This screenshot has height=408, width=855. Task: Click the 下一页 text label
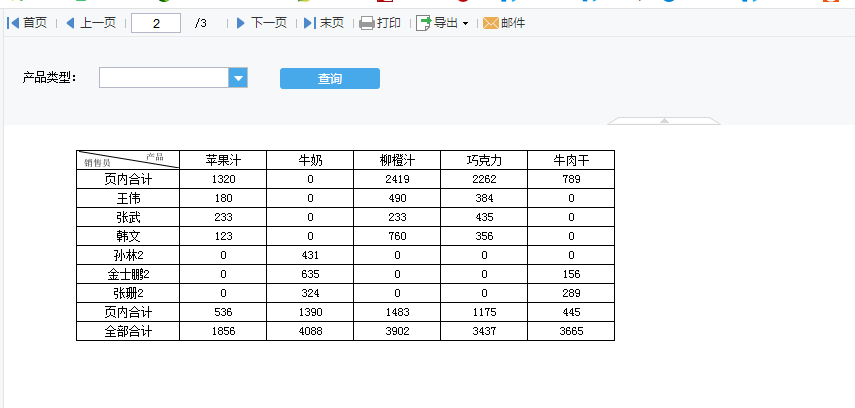pos(269,23)
